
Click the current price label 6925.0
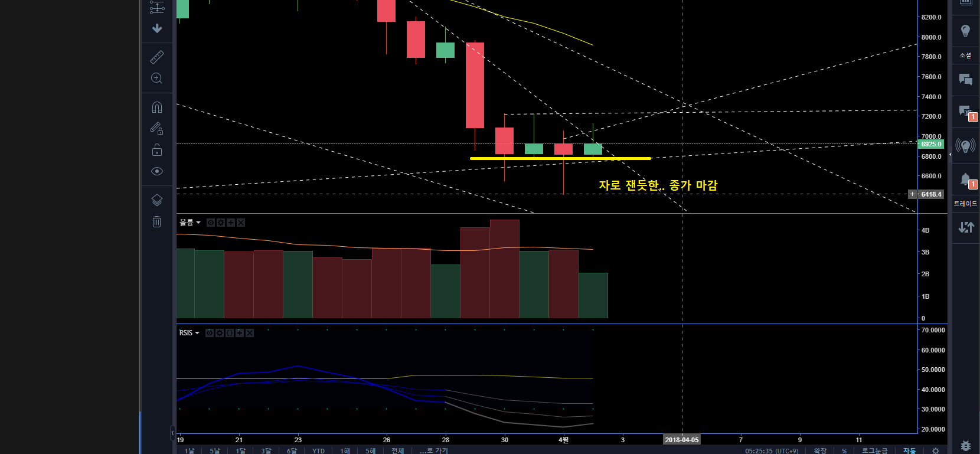(x=931, y=144)
